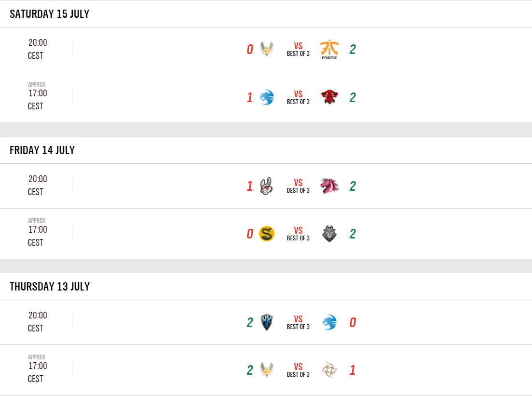Click NiP's red score of 1
Screen dimensions: 532x396
click(x=353, y=370)
